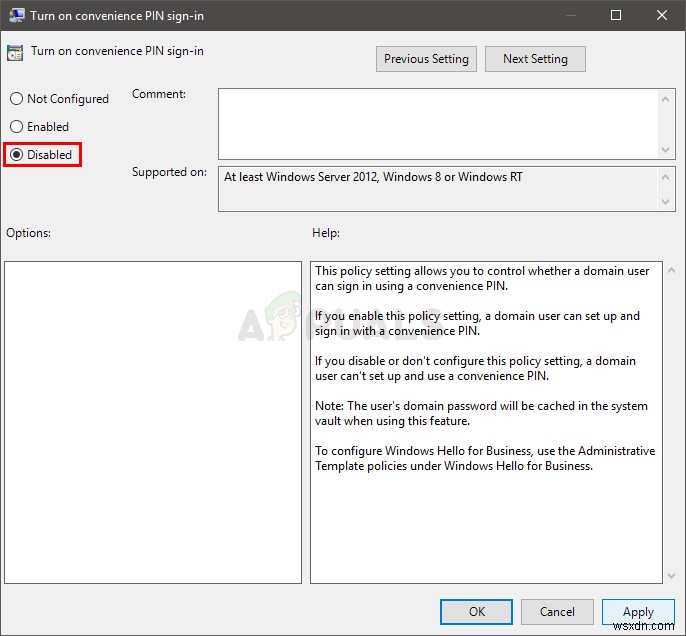
Task: Cancel the policy dialog
Action: tap(557, 612)
